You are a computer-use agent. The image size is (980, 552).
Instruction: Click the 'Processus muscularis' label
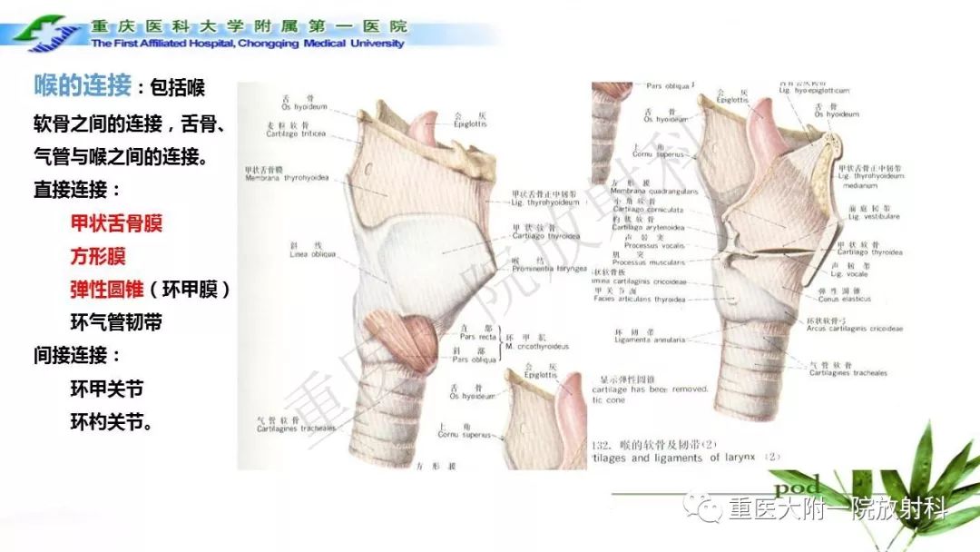(648, 262)
